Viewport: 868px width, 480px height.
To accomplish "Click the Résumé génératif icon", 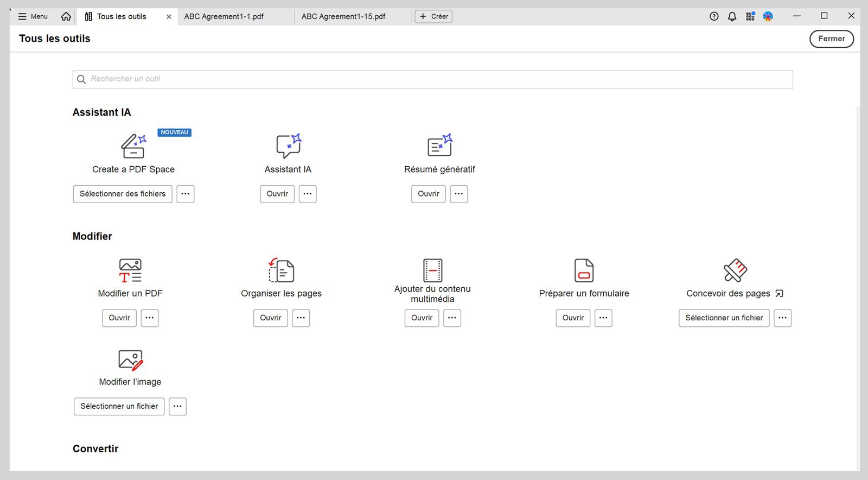I will [x=439, y=146].
